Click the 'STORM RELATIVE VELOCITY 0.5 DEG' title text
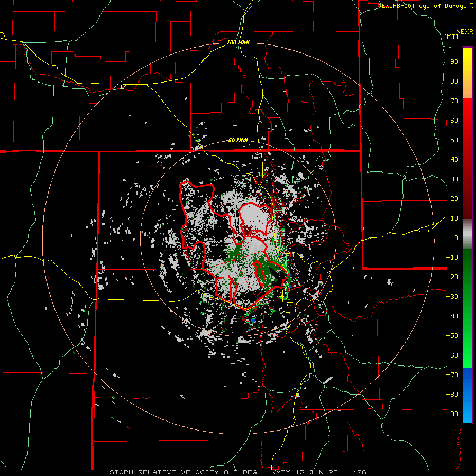This screenshot has height=476, width=476. click(183, 472)
